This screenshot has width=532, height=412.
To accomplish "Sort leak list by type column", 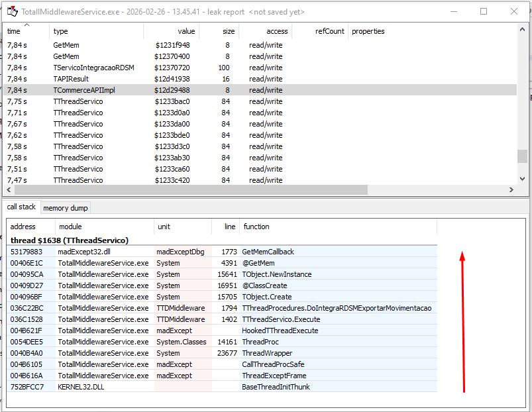I will point(96,31).
